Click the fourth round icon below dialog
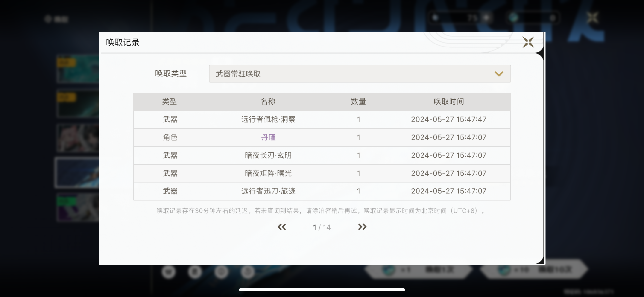 [248, 272]
